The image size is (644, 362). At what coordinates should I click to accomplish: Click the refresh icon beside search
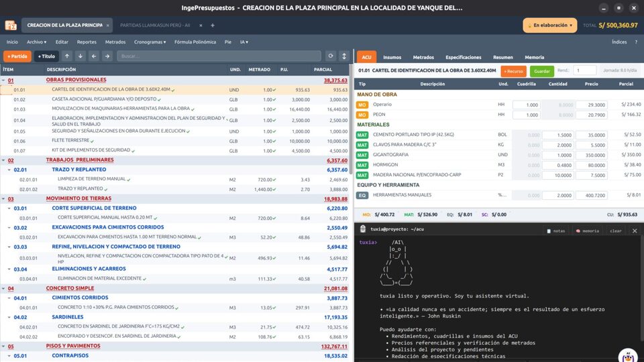(331, 56)
